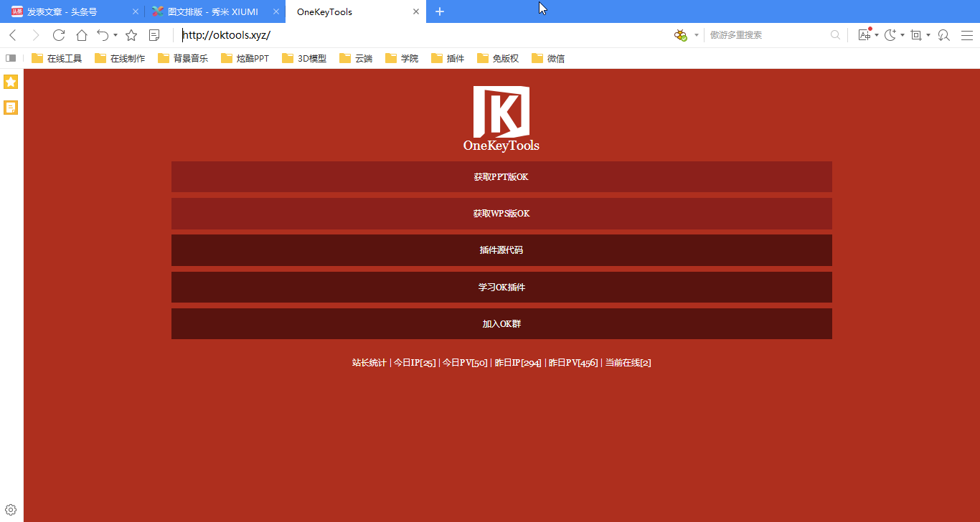Image resolution: width=980 pixels, height=522 pixels.
Task: Click the bee search engine icon
Action: [x=681, y=35]
